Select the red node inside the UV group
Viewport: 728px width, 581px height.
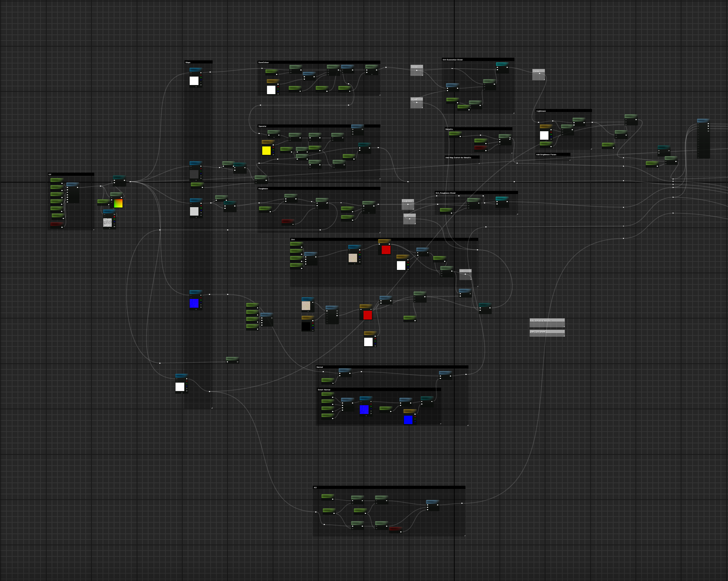point(56,224)
